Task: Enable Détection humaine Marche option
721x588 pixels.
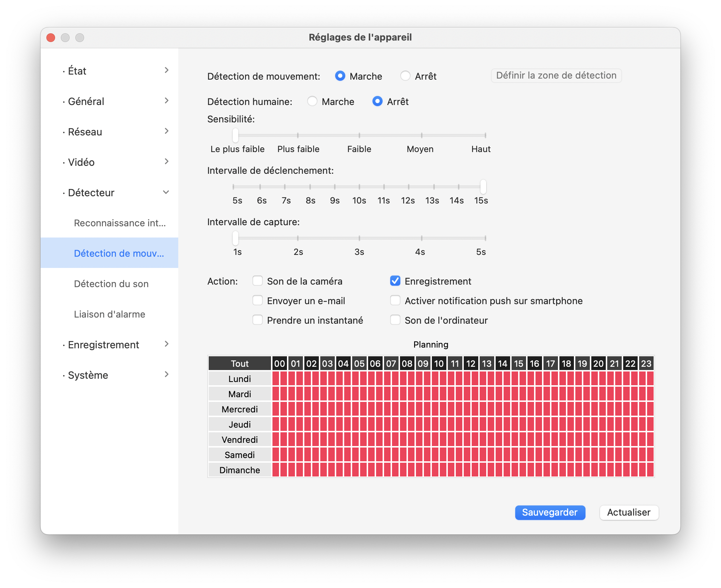Action: click(312, 101)
